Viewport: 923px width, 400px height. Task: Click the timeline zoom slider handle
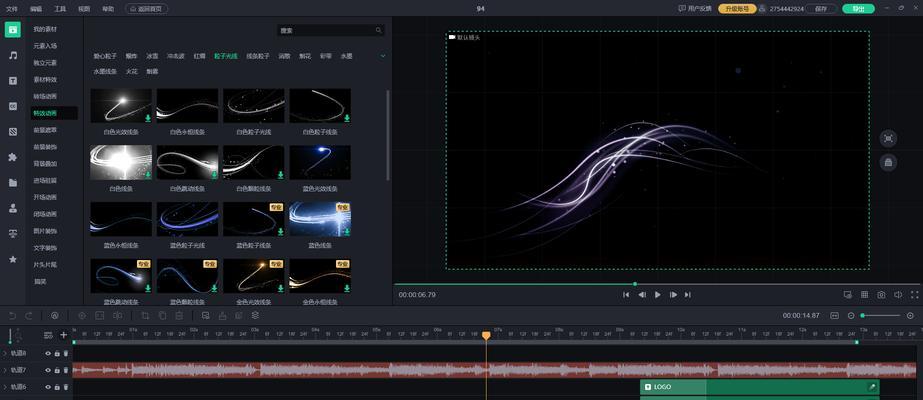tap(862, 316)
